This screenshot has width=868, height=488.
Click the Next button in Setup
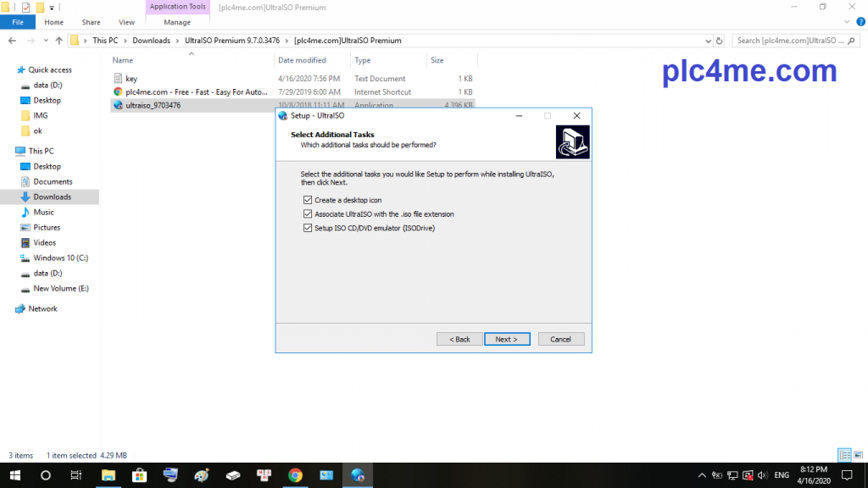507,339
